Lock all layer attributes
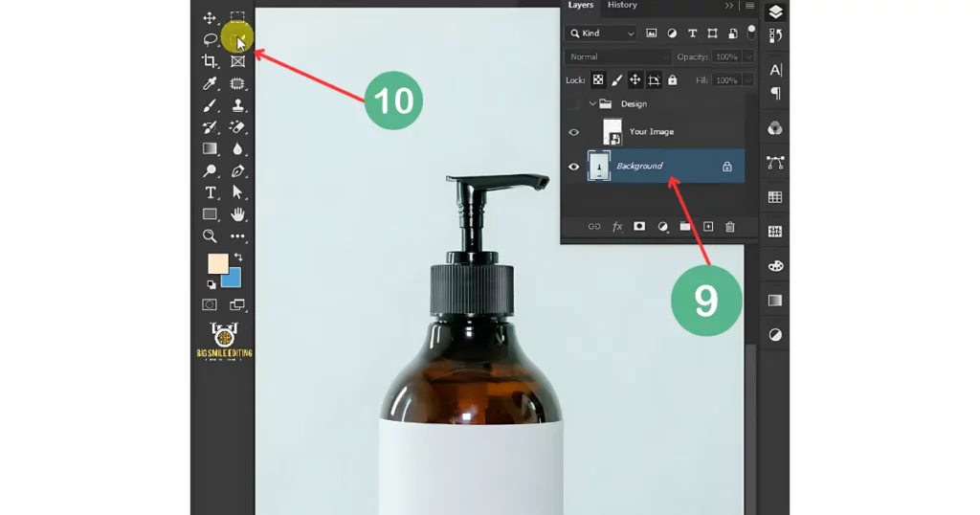Viewport: 980px width, 515px height. (673, 80)
